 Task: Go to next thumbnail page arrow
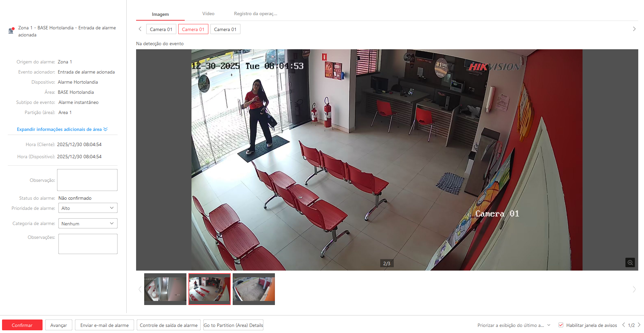(x=634, y=289)
